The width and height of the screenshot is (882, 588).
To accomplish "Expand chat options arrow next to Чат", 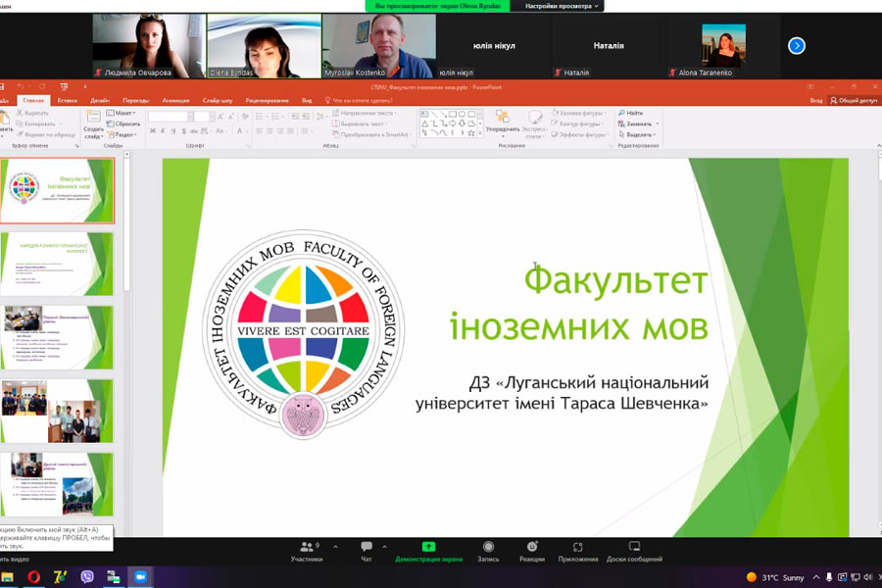I will [x=385, y=547].
